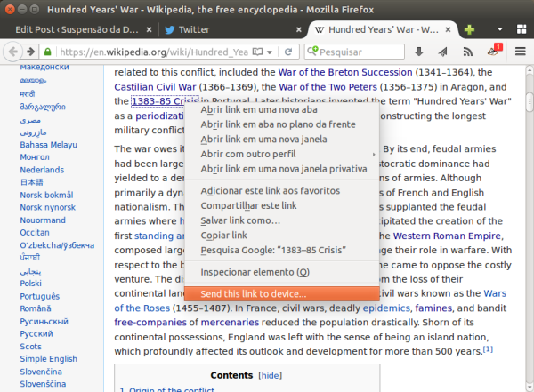
Task: Open the Firefox hamburger menu
Action: [521, 52]
